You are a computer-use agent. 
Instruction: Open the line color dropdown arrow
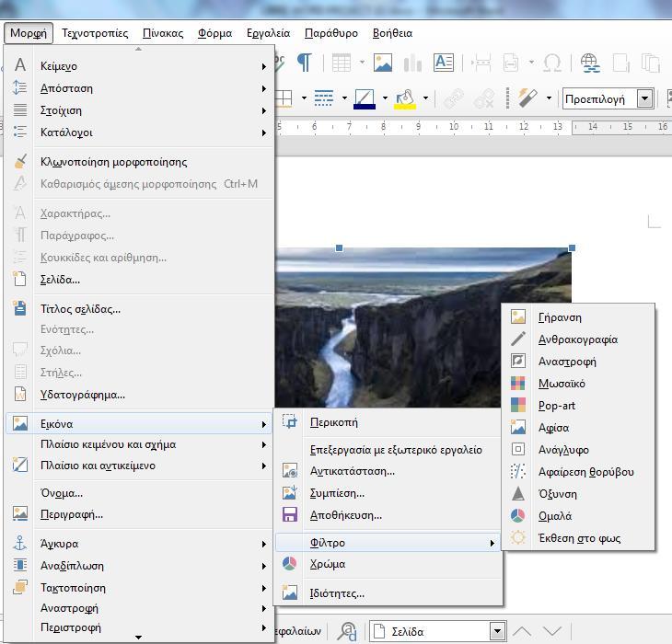click(x=385, y=98)
